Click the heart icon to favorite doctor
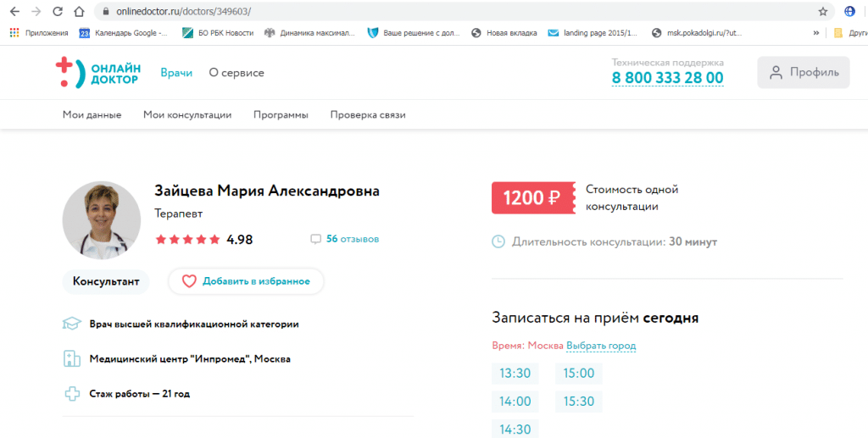 click(189, 281)
